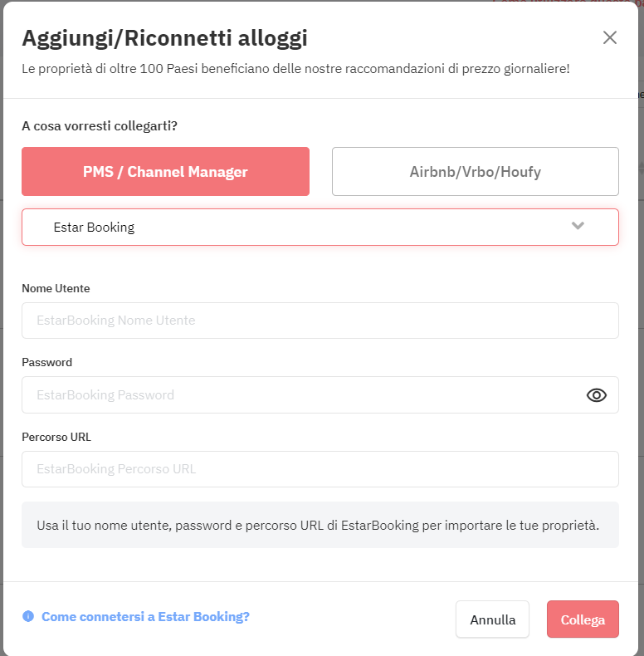Screen dimensions: 644x656
Task: Click the EstarBooking credentials hint box
Action: 320,525
